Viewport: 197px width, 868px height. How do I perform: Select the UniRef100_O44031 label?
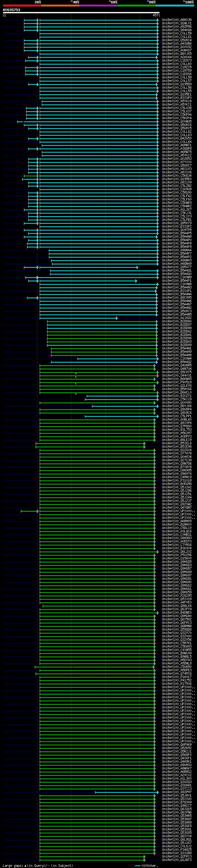coord(177,375)
